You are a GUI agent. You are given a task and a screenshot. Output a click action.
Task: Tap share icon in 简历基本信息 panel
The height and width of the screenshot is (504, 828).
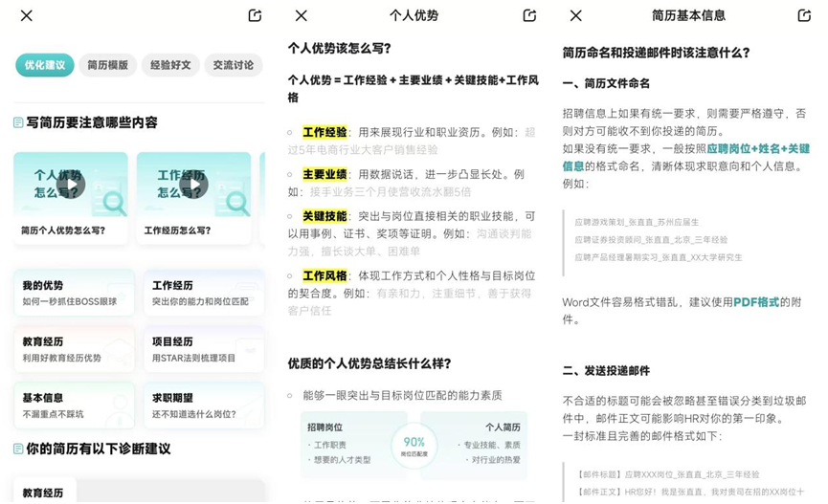[804, 15]
